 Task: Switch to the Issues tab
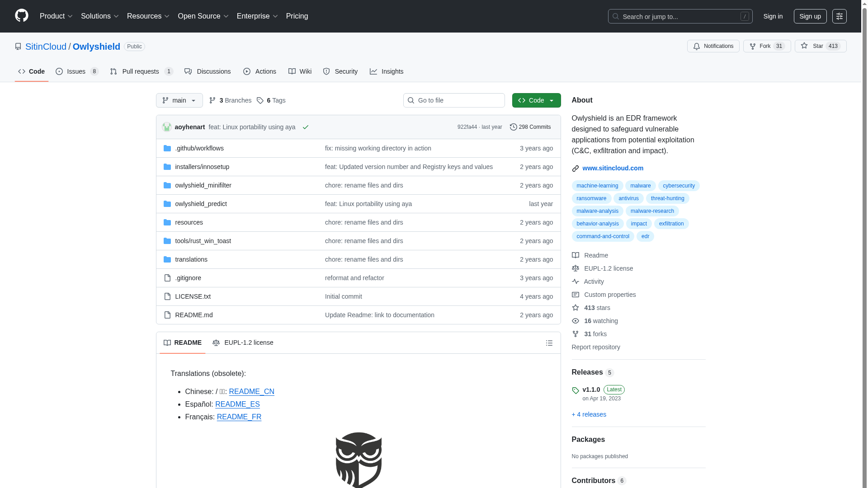click(x=77, y=71)
